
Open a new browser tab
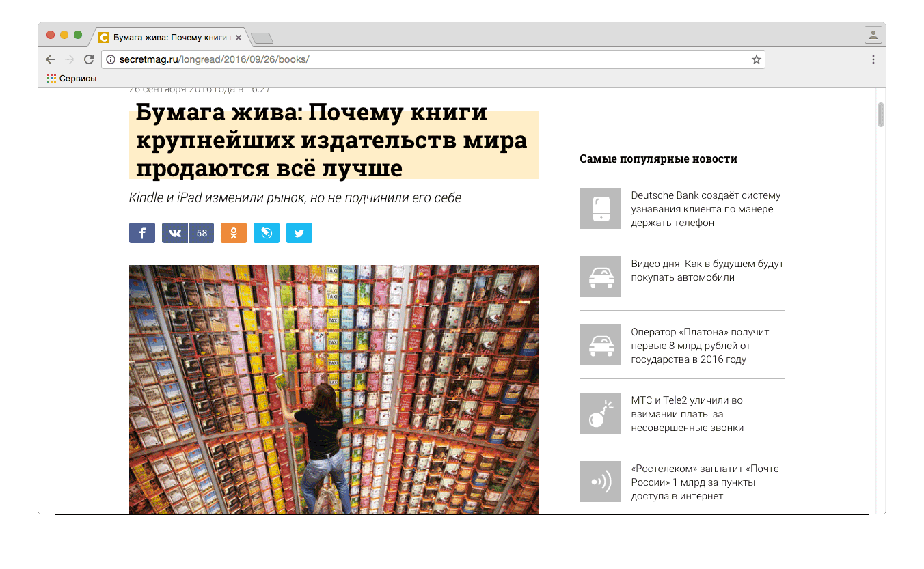point(262,38)
